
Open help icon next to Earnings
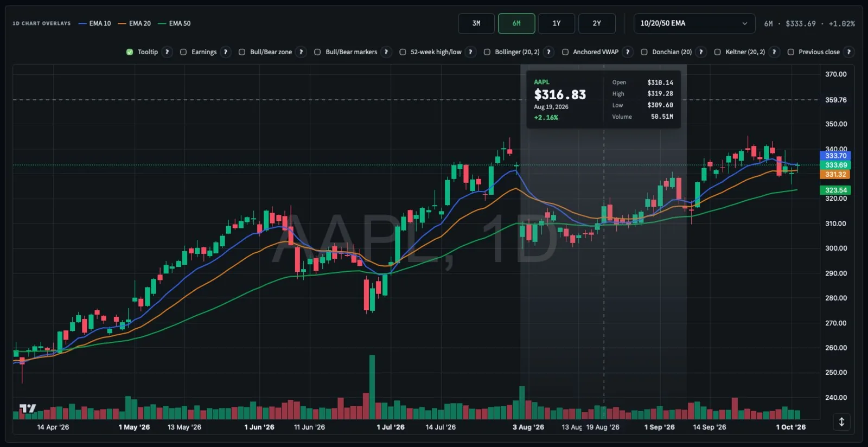point(226,52)
